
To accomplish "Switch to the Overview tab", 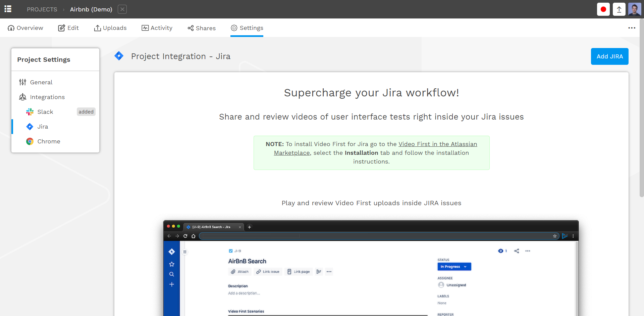I will [25, 28].
